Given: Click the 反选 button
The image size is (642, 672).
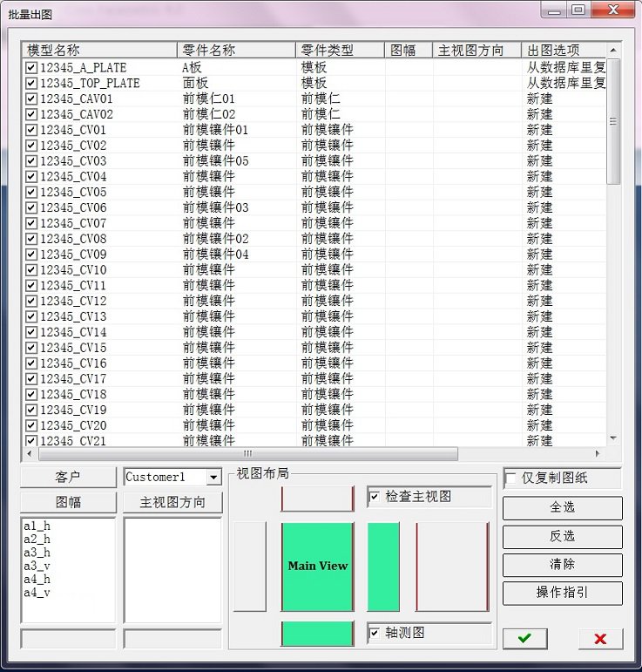Looking at the screenshot, I should tap(563, 536).
